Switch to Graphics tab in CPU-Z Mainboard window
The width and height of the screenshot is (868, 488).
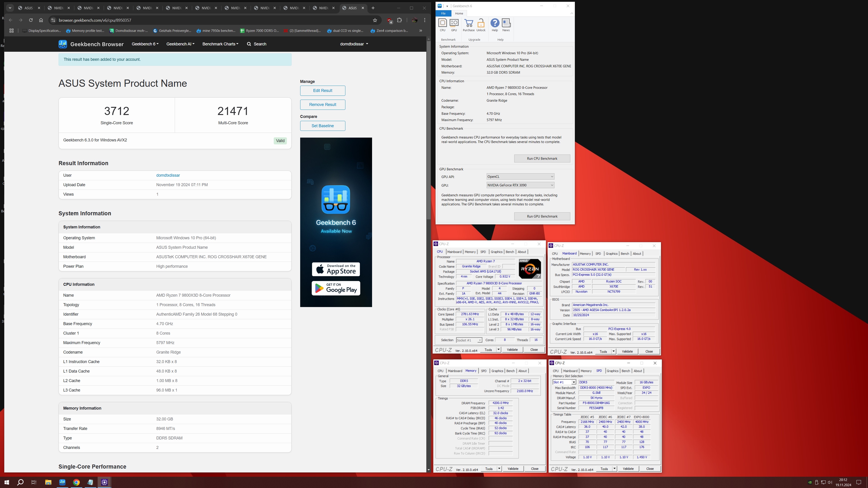click(x=611, y=253)
